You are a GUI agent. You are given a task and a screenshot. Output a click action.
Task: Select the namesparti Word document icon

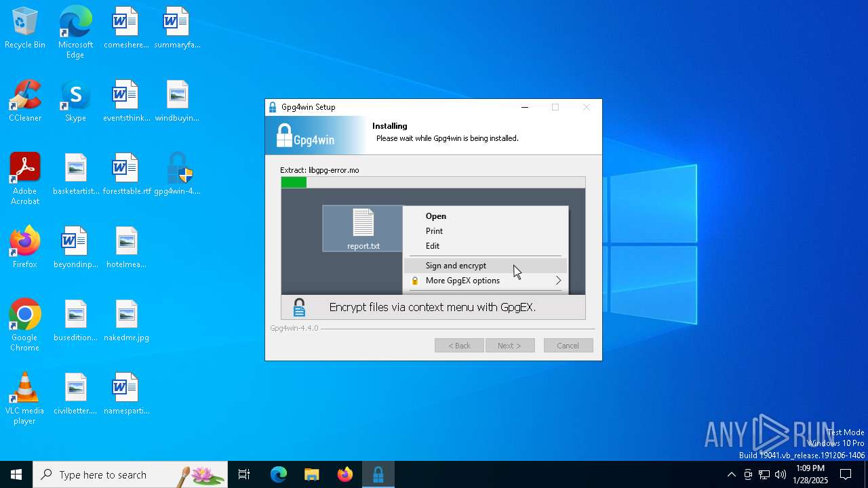click(126, 394)
